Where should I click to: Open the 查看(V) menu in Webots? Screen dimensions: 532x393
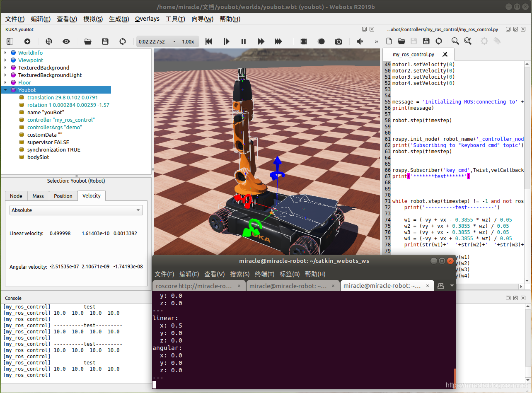pos(67,19)
